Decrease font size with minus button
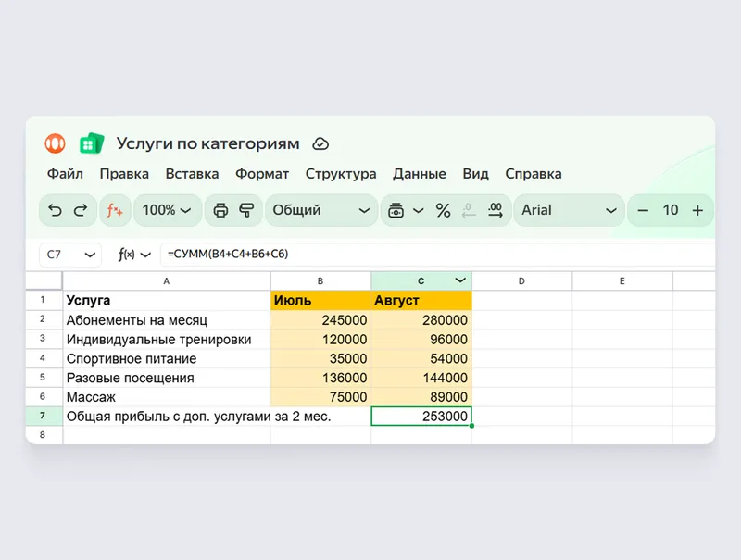Viewport: 741px width, 560px height. (643, 210)
